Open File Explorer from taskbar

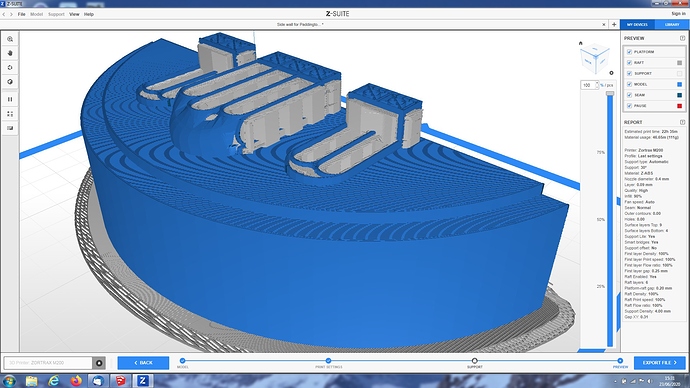pyautogui.click(x=31, y=381)
